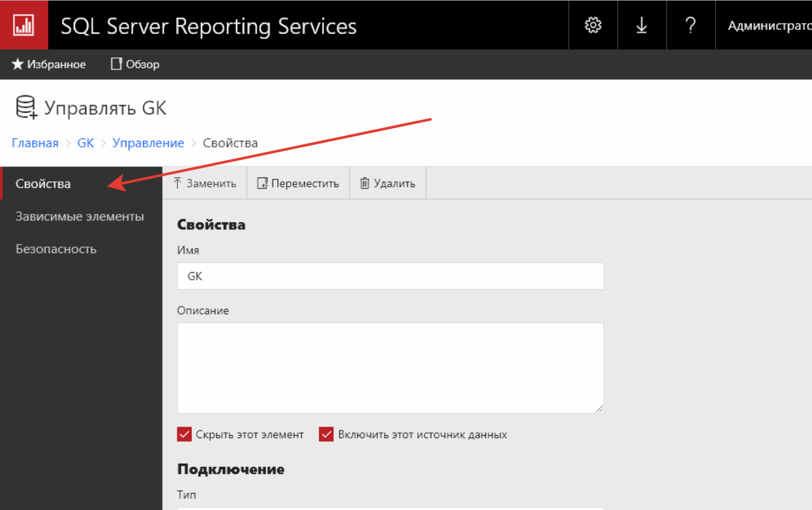Click the SQL Server Reporting Services logo icon
This screenshot has width=812, height=510.
[x=24, y=25]
